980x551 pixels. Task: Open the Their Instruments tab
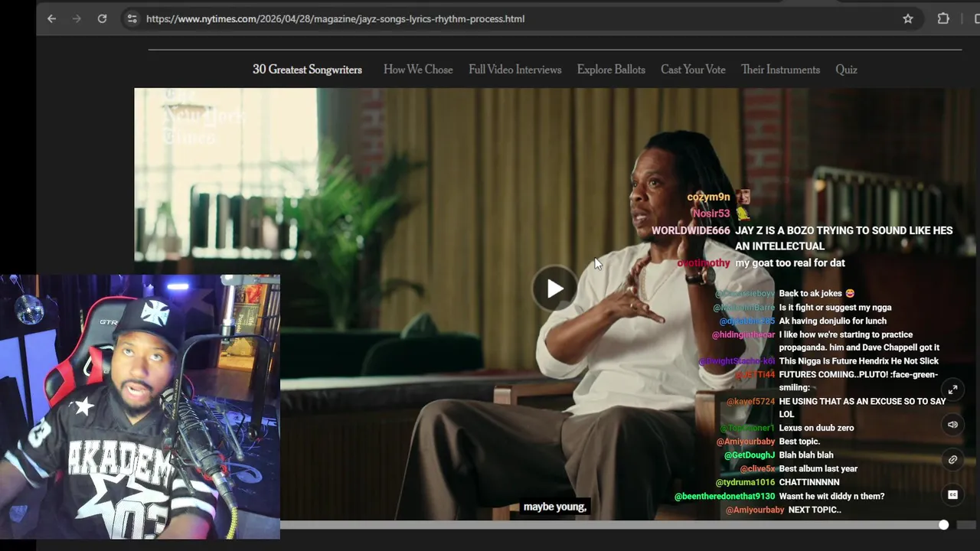780,70
